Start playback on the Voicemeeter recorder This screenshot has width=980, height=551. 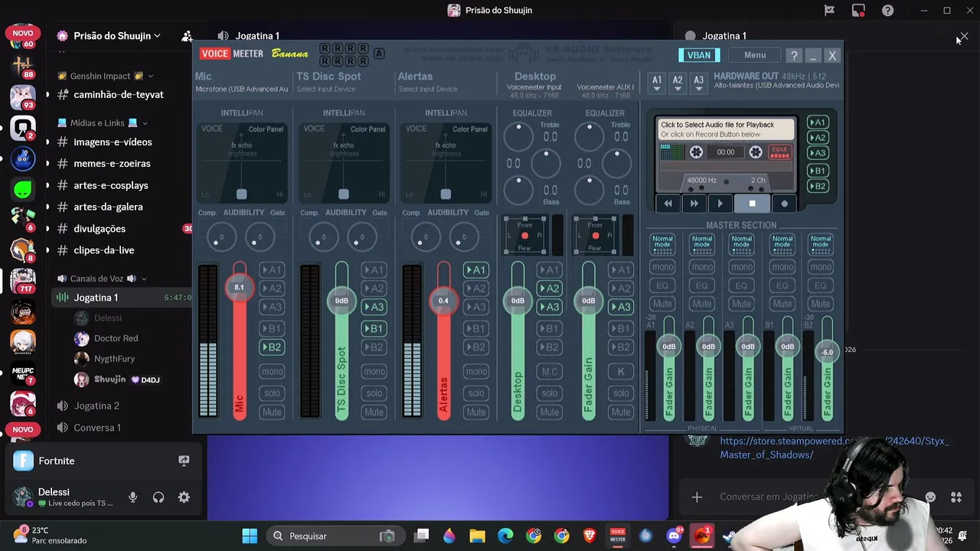pyautogui.click(x=720, y=204)
